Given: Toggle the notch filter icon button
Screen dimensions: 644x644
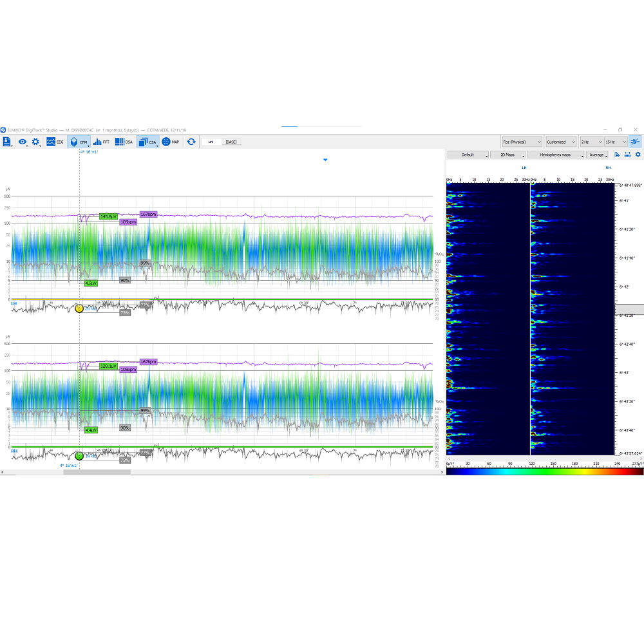Looking at the screenshot, I should [x=636, y=142].
